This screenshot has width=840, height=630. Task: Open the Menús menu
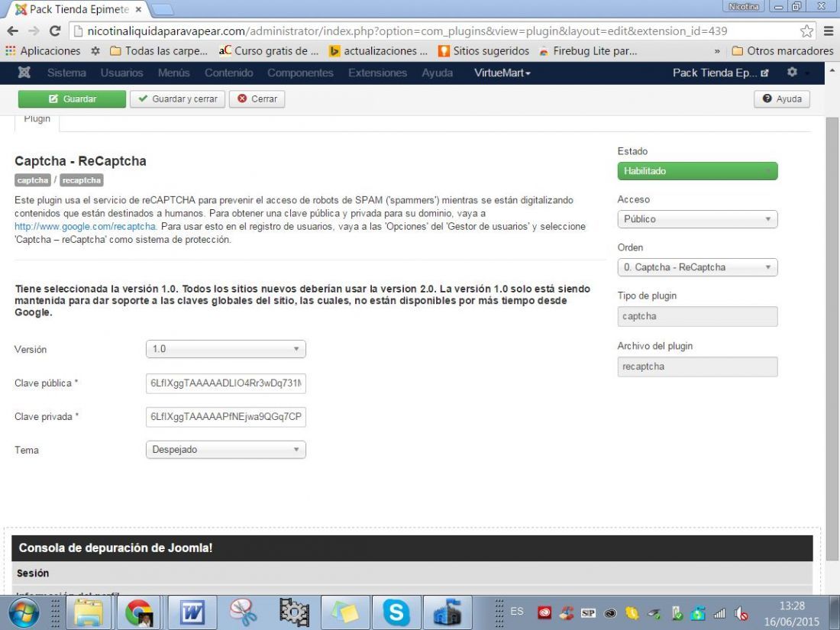click(173, 73)
